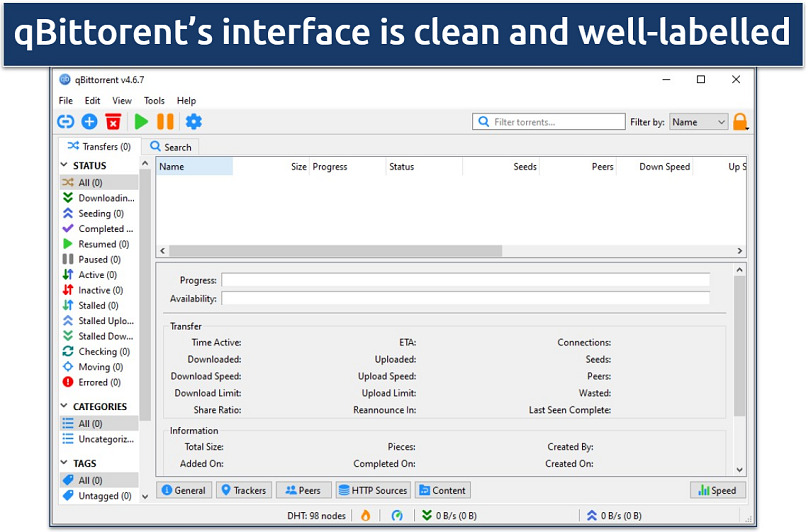Select the Stalled (0) status filter
The width and height of the screenshot is (806, 532).
pos(99,305)
